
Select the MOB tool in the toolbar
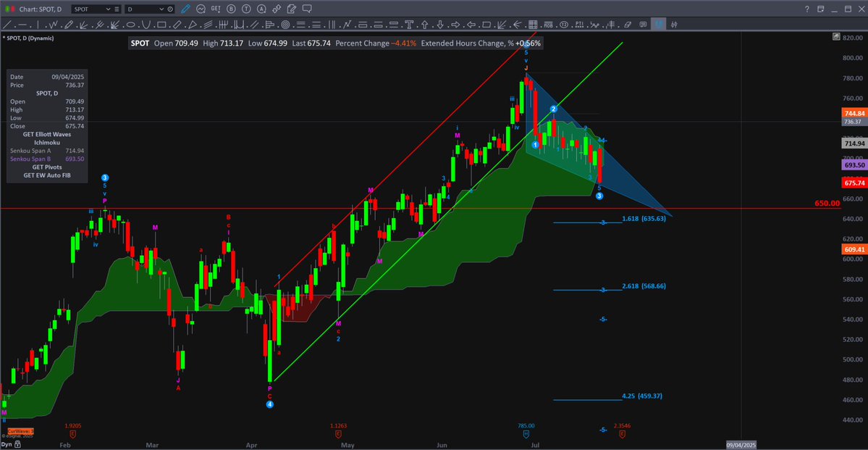point(548,25)
